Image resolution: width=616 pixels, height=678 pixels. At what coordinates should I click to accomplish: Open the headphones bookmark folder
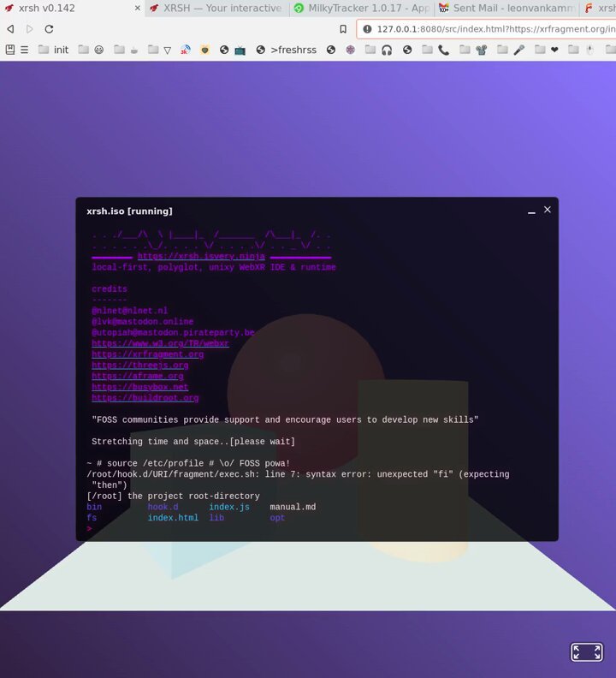pos(379,50)
